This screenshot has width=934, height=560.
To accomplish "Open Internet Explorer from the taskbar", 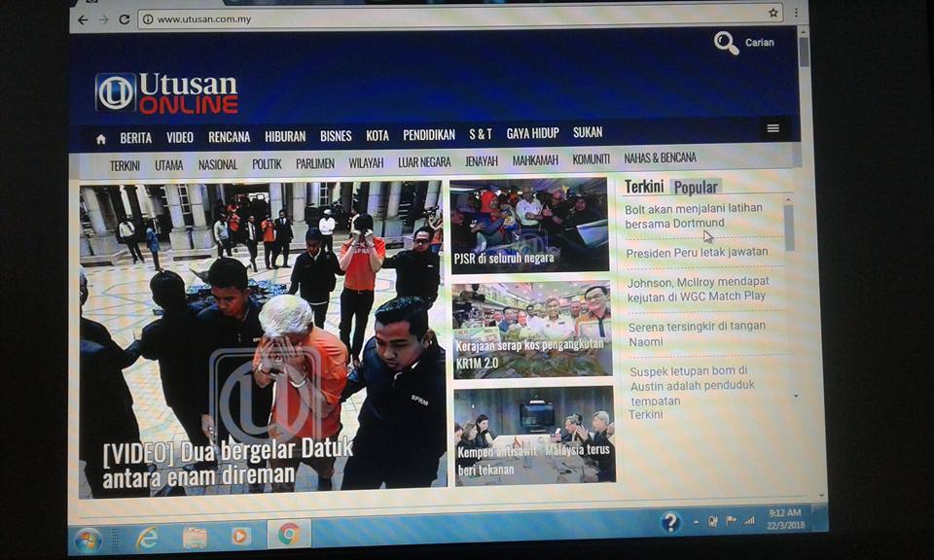I will pyautogui.click(x=148, y=537).
